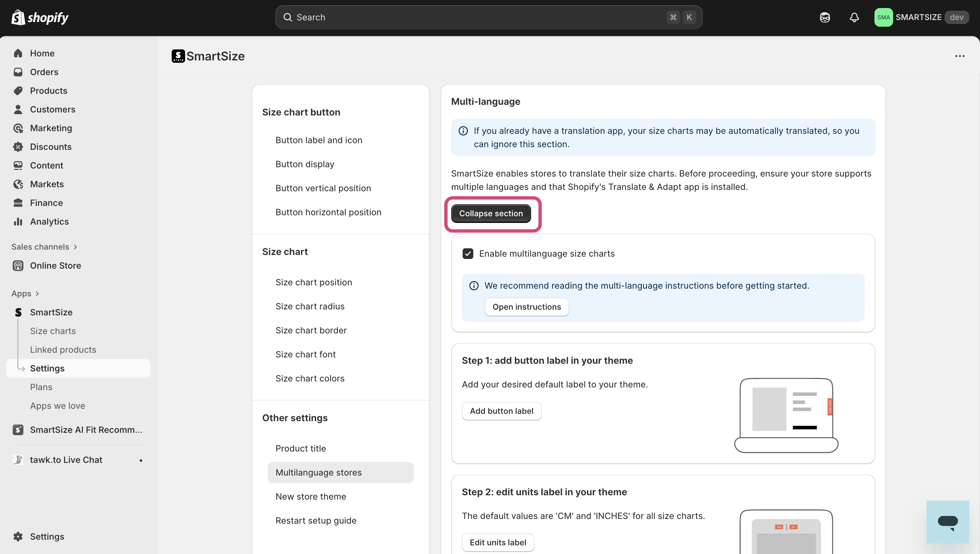Open Online Store channel icon
Screen dimensions: 980x554
tap(18, 266)
